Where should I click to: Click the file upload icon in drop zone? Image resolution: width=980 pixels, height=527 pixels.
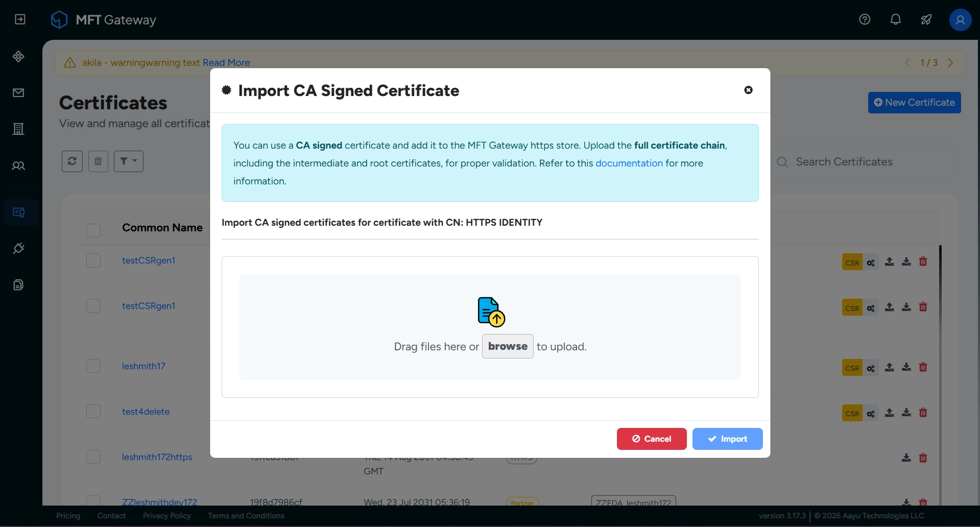pos(491,312)
